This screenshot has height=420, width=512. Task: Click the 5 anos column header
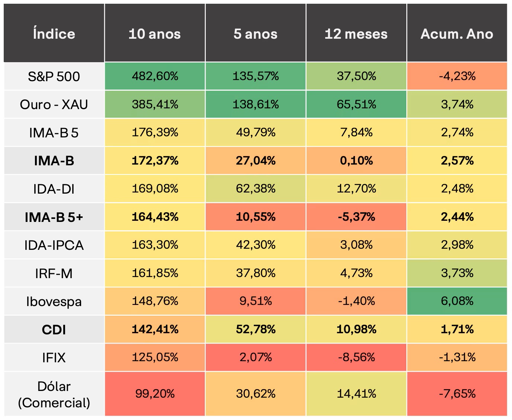tap(256, 34)
